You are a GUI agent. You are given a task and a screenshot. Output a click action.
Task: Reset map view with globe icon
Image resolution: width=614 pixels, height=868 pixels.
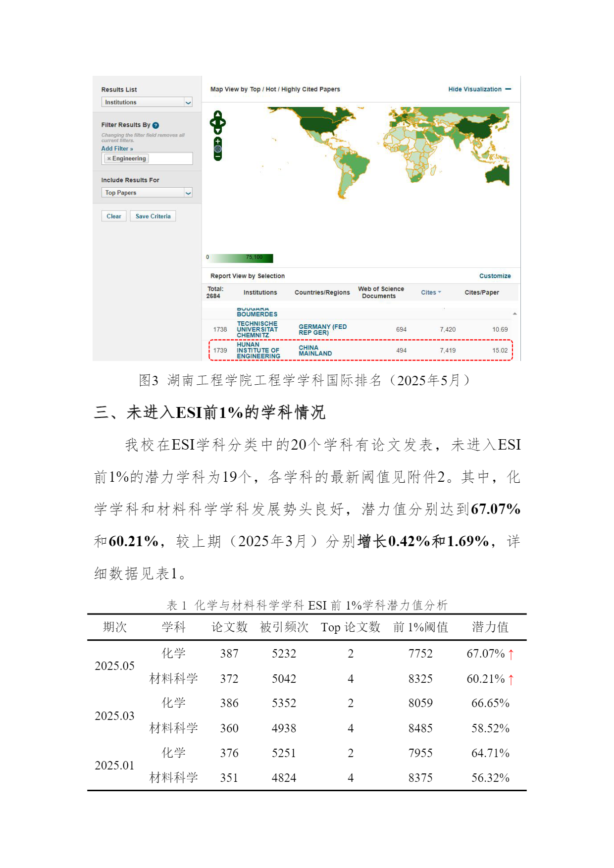click(218, 149)
